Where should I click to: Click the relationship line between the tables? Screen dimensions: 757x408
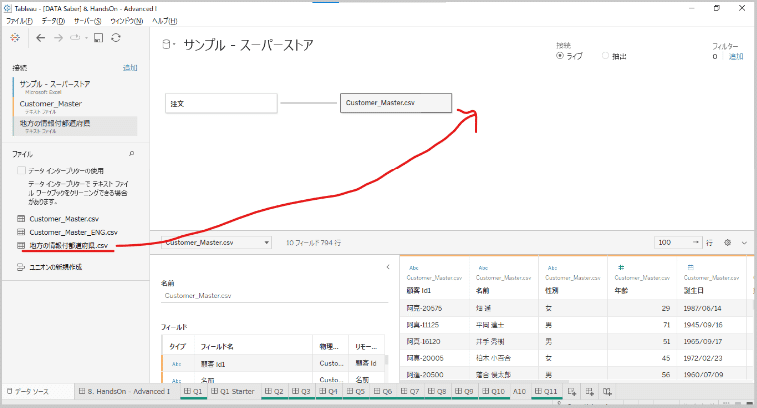coord(308,103)
